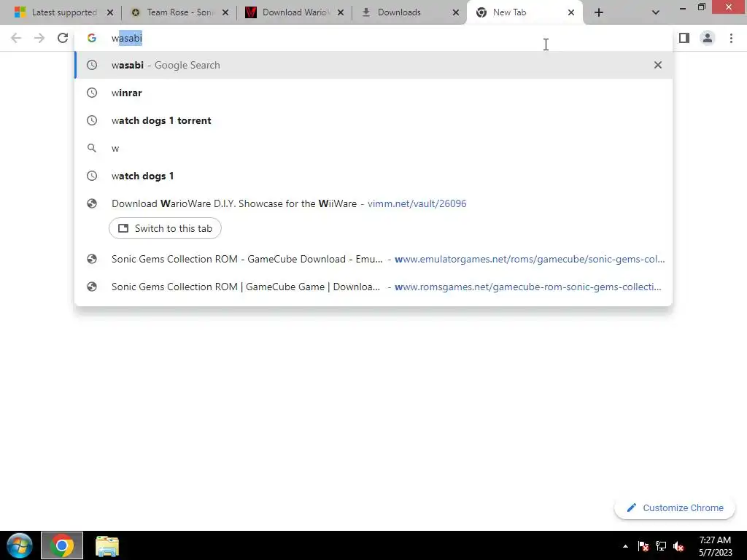
Task: Click inside the address bar text 'wasabi'
Action: (127, 38)
